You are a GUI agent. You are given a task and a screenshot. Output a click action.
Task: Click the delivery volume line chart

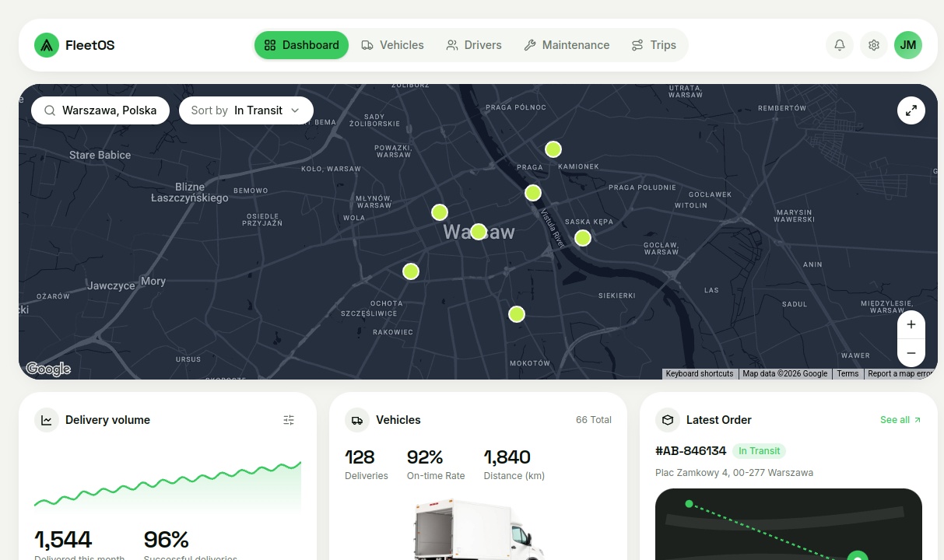(x=167, y=486)
